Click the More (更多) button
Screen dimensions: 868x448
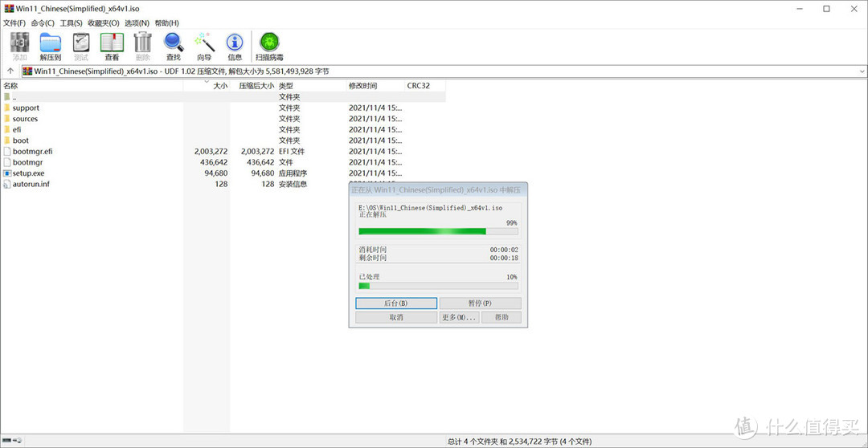pos(459,317)
